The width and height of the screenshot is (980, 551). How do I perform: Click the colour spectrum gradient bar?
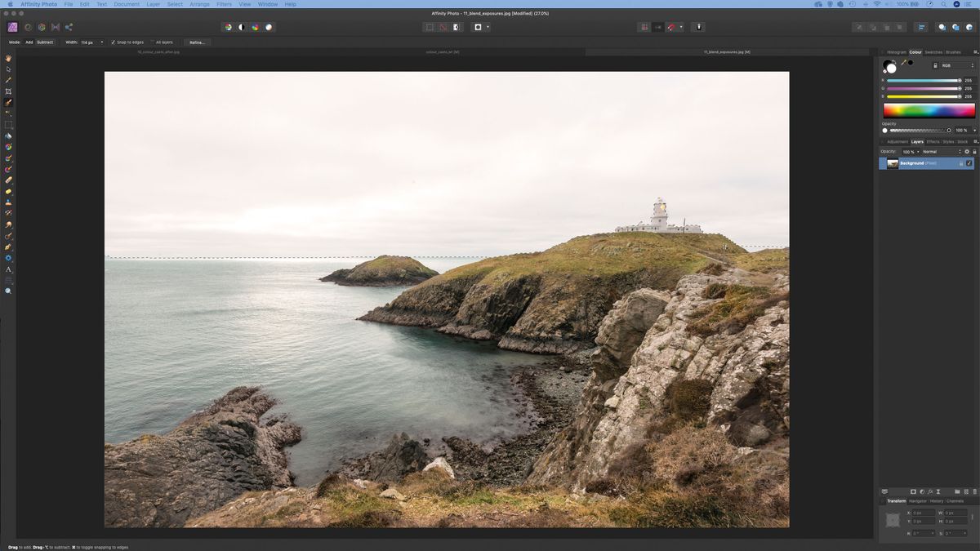tap(929, 110)
